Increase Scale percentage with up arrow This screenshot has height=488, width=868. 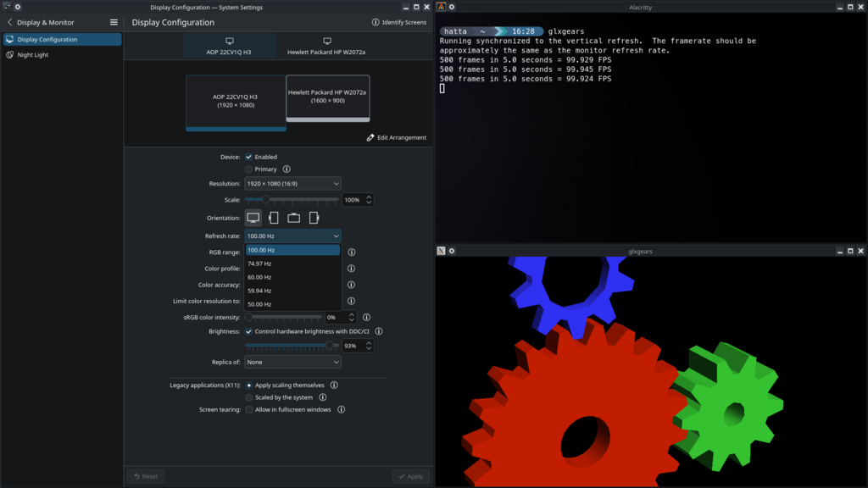[x=369, y=197]
